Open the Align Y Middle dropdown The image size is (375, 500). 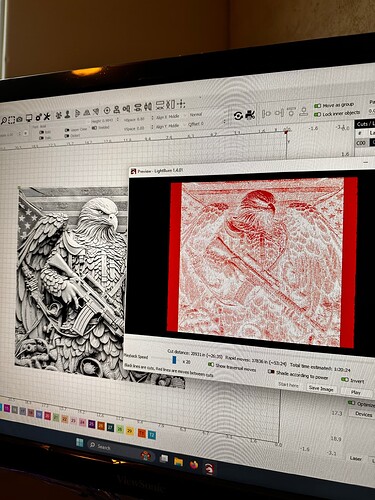coord(168,126)
